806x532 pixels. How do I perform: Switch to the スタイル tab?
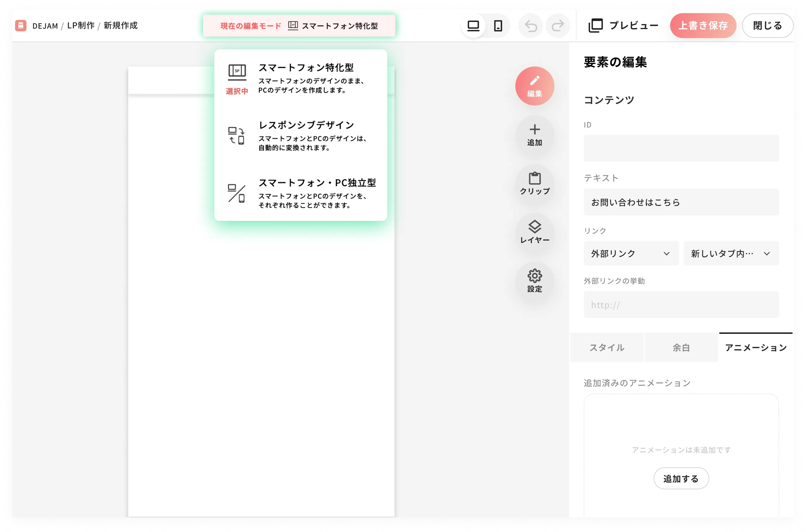[607, 347]
